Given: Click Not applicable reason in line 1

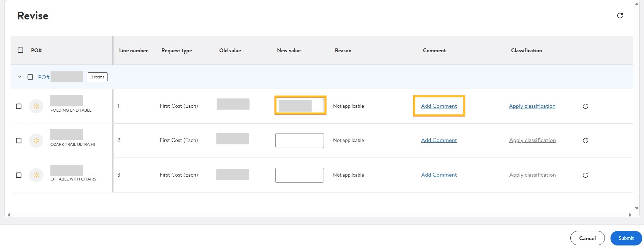Looking at the screenshot, I should point(349,106).
